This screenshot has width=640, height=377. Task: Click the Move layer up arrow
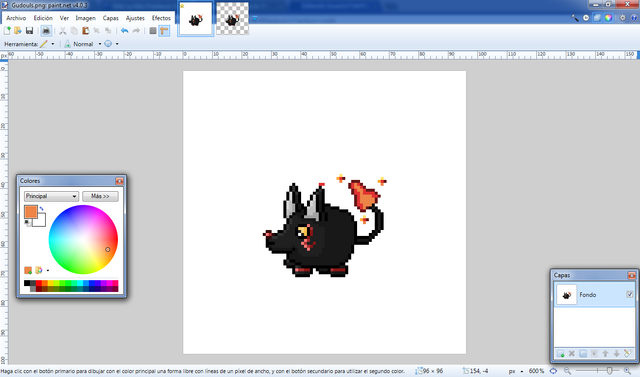pyautogui.click(x=605, y=354)
